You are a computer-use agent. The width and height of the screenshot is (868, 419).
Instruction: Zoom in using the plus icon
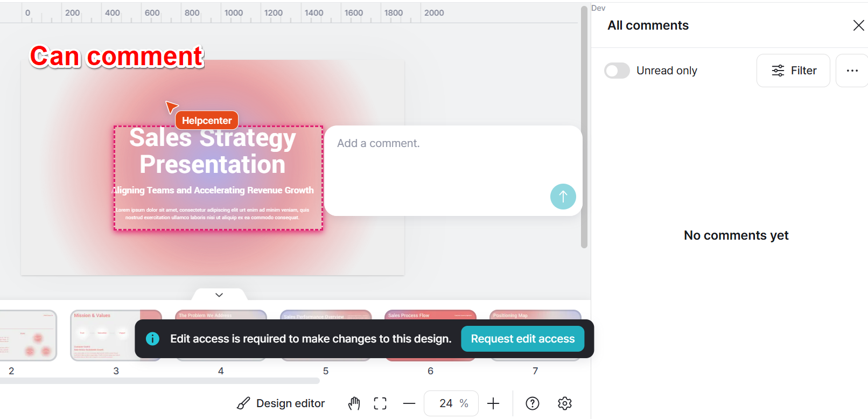pyautogui.click(x=493, y=403)
